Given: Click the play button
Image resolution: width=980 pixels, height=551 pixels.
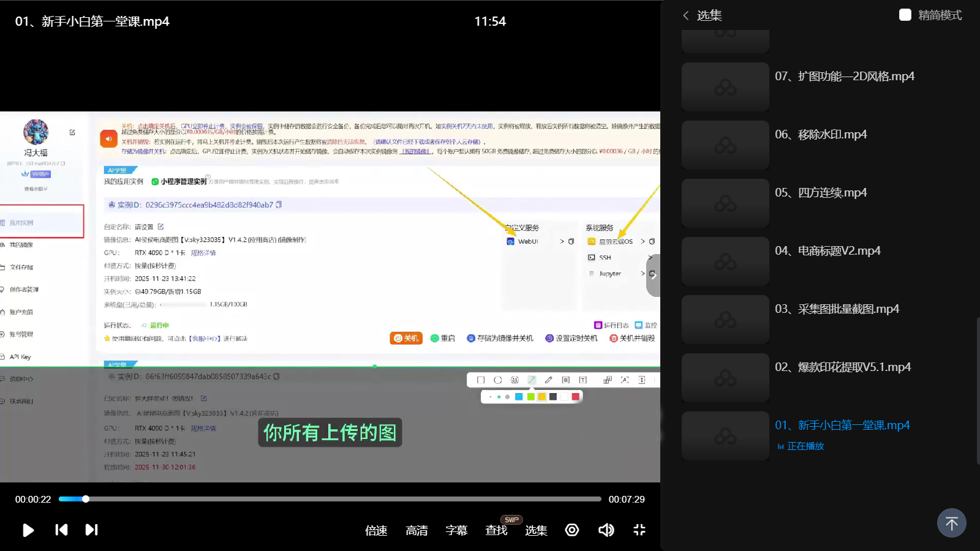Looking at the screenshot, I should (x=28, y=530).
